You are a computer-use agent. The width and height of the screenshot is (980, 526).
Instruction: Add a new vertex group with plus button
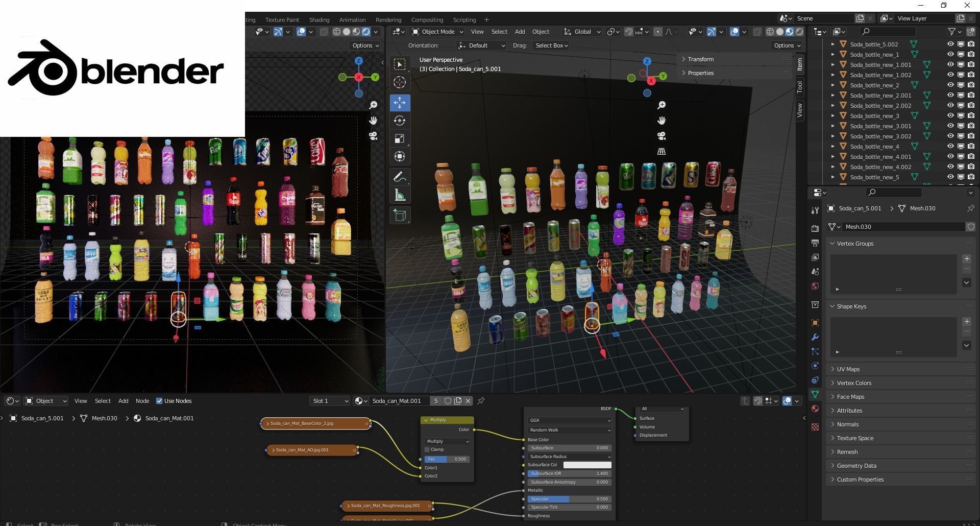click(x=966, y=259)
